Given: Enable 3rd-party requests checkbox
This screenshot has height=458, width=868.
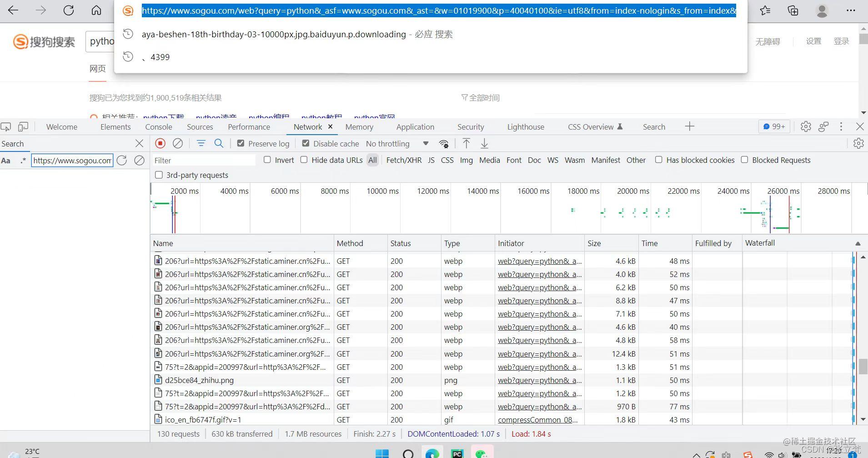Looking at the screenshot, I should tap(159, 175).
